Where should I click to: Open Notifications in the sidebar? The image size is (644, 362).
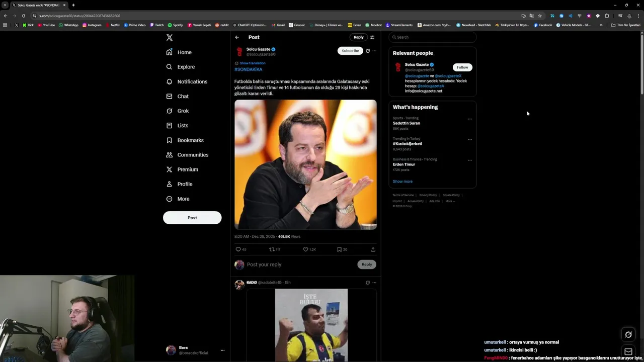[x=187, y=81]
